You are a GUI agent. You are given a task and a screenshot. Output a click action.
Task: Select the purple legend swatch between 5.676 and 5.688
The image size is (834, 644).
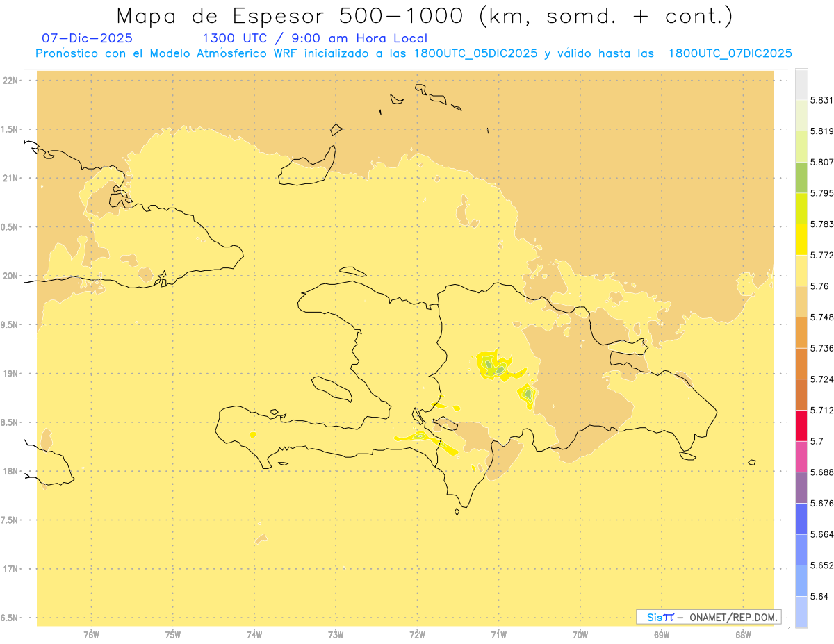pyautogui.click(x=801, y=488)
